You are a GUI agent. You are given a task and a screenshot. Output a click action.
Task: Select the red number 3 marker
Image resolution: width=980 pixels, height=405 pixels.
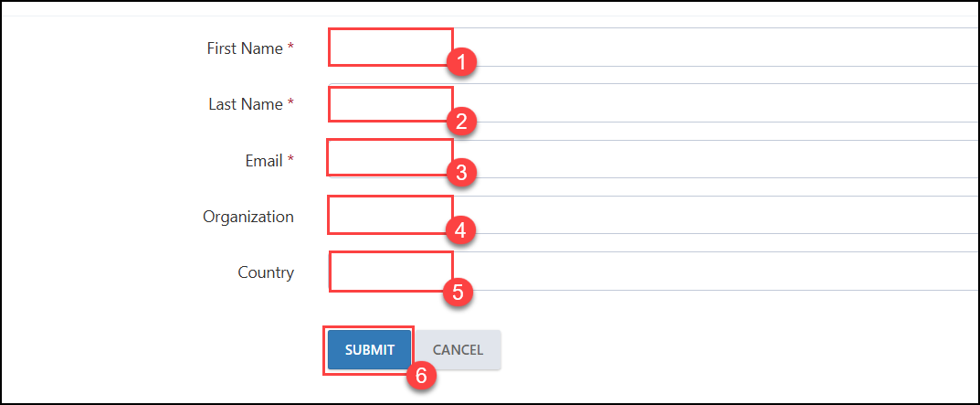tap(461, 172)
